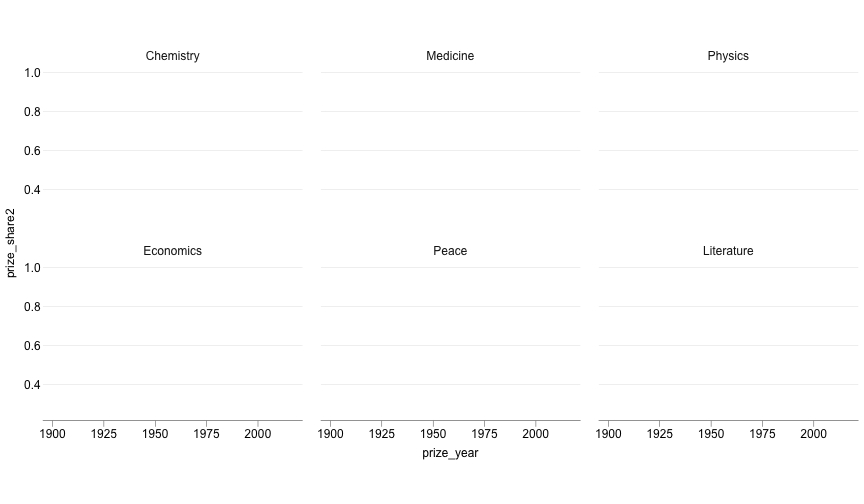Viewport: 864px width, 504px height.
Task: Select the 1975 tick under Peace panel
Action: pos(484,434)
